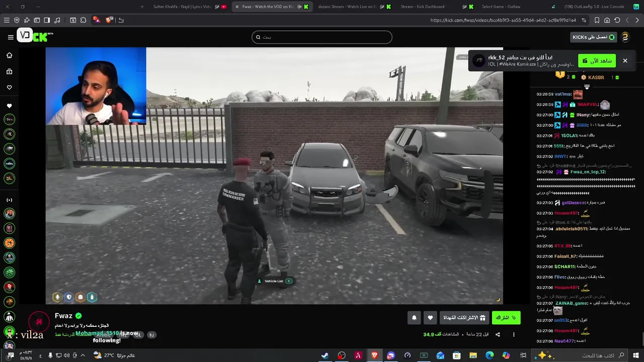Click the weather widget showing 27°C

(114, 355)
